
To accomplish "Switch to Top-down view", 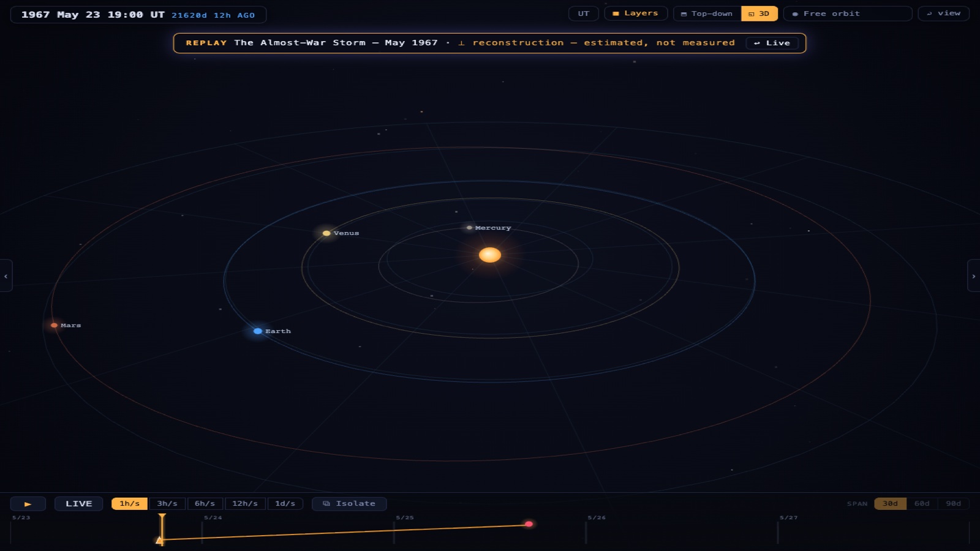I will [707, 13].
